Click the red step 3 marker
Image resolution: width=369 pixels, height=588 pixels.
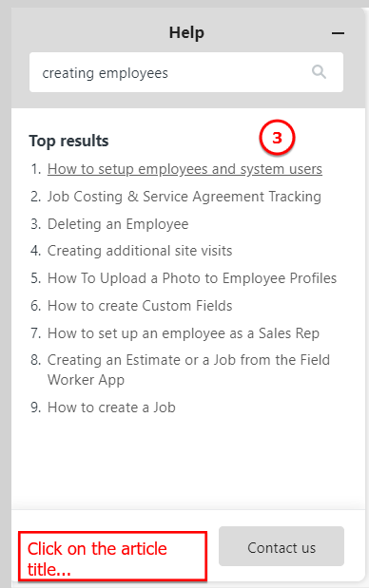pyautogui.click(x=277, y=138)
